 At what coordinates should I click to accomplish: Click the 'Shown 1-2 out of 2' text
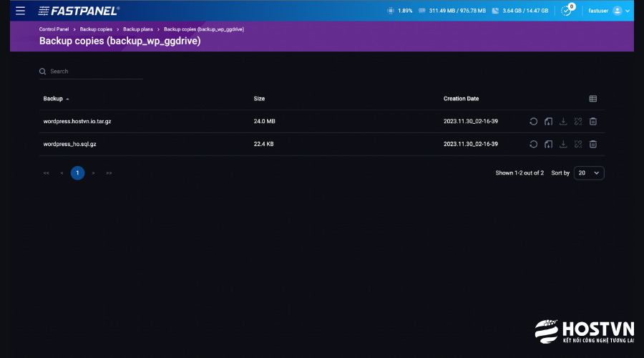pos(519,173)
